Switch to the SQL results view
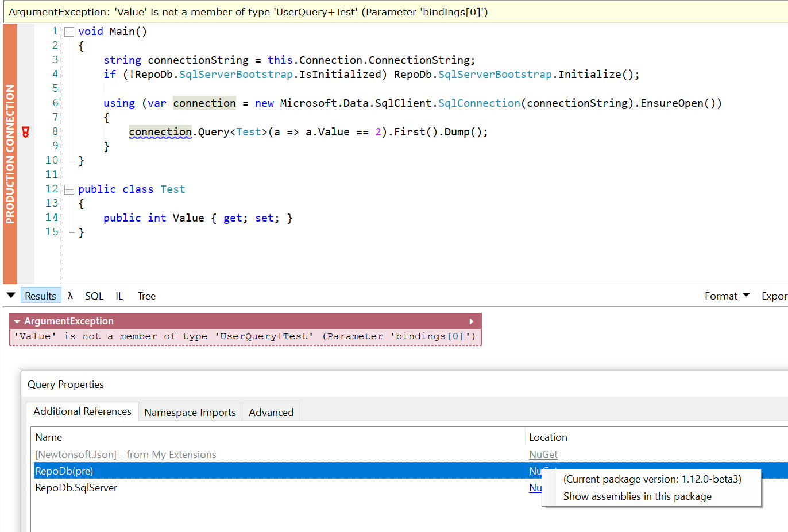The width and height of the screenshot is (788, 532). pos(94,296)
